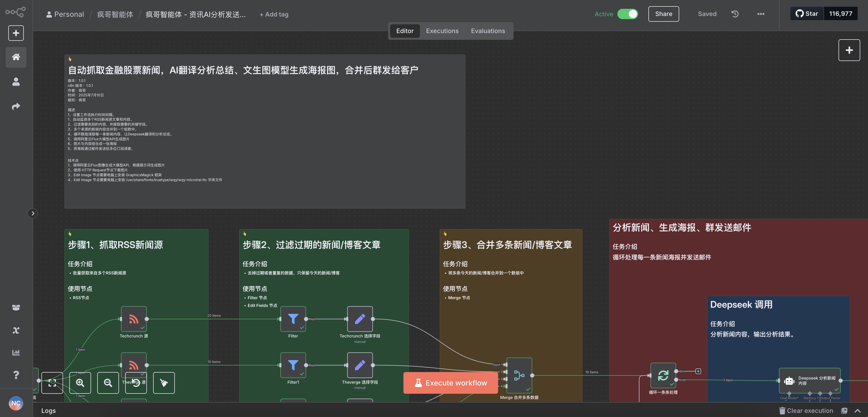Click the NC user avatar

16,403
